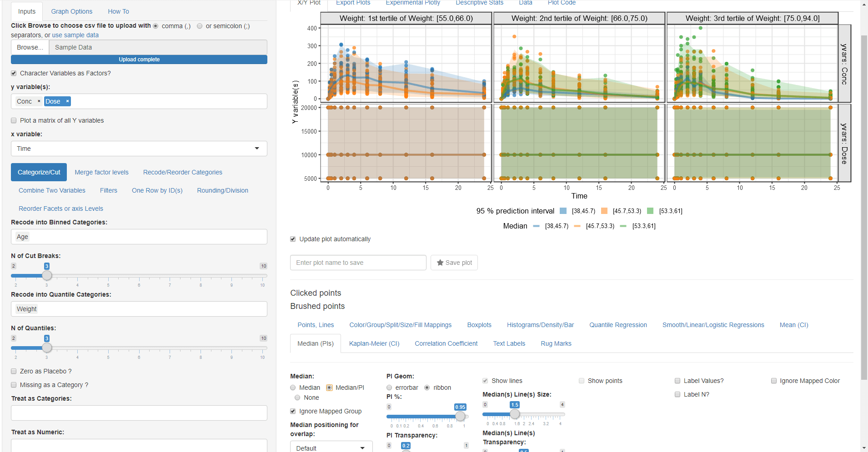This screenshot has width=868, height=452.
Task: Click the PI % slider handle
Action: pyautogui.click(x=460, y=416)
